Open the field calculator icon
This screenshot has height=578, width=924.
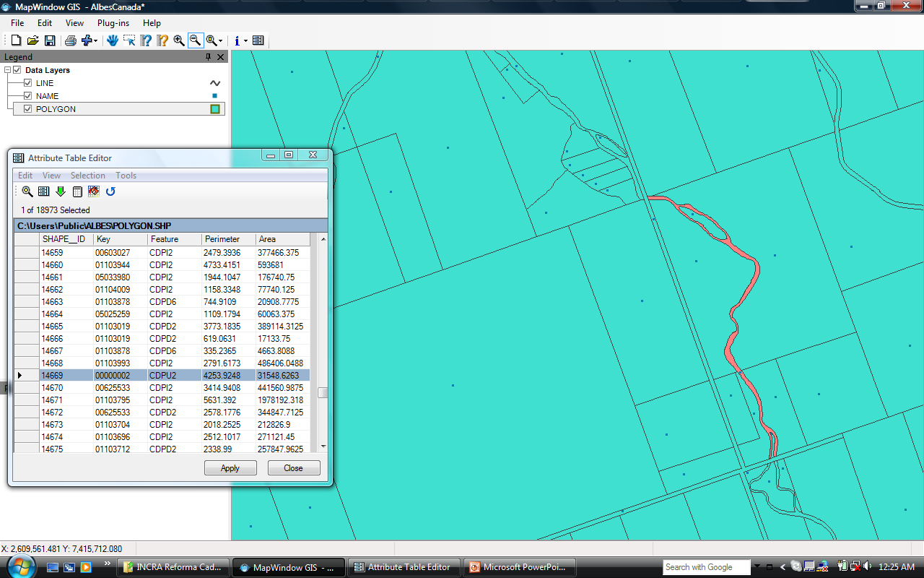click(77, 191)
